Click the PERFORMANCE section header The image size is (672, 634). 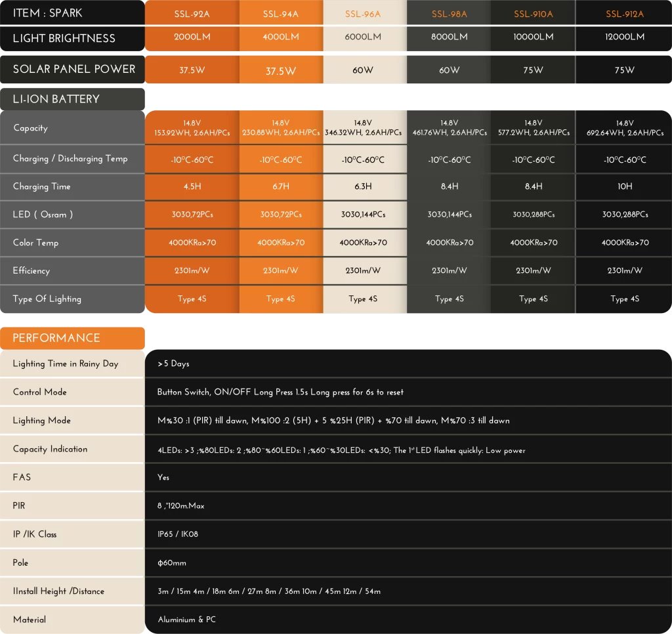coord(56,338)
